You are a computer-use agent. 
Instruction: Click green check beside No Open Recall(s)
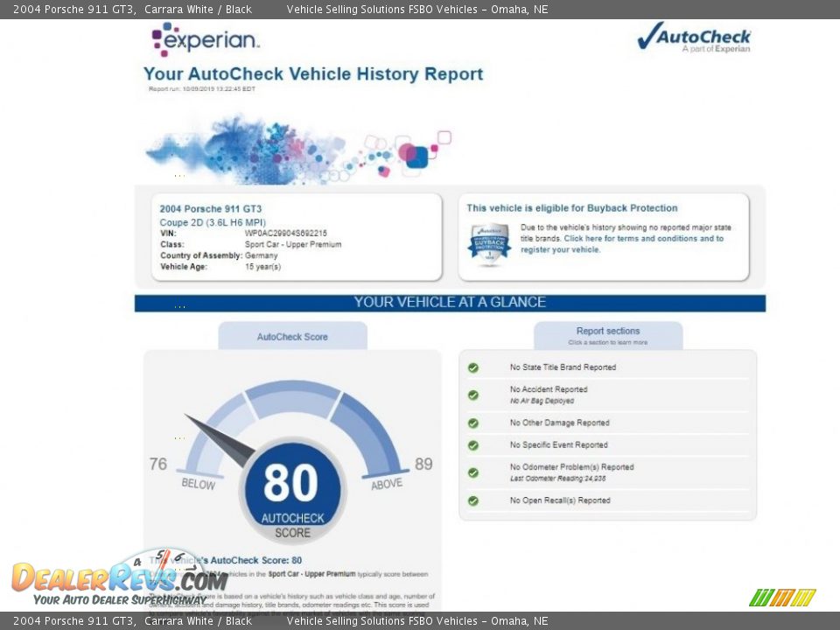[473, 500]
